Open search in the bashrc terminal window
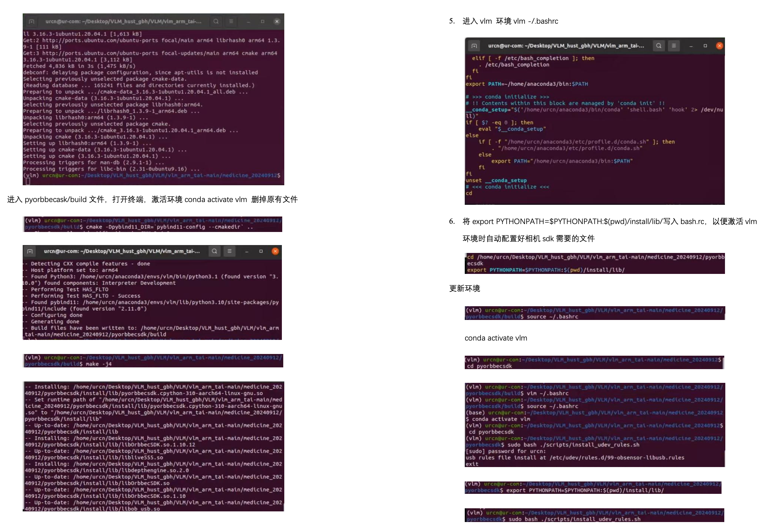The image size is (770, 532). coord(659,46)
